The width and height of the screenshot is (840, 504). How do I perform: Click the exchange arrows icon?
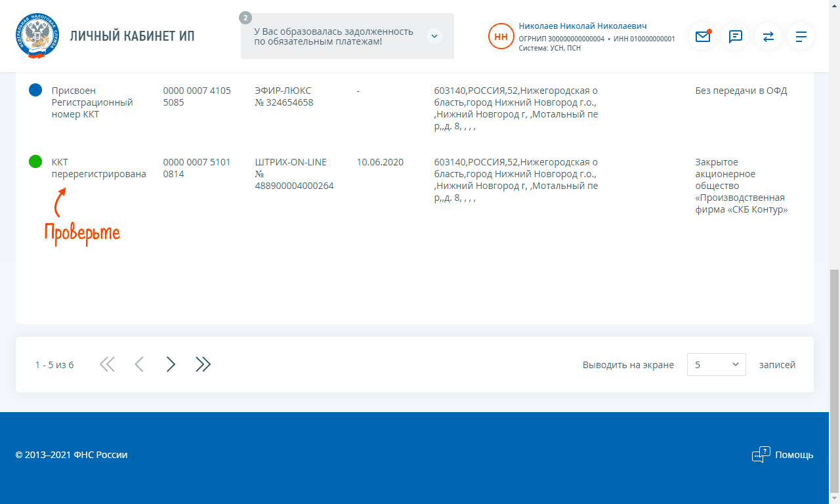click(768, 37)
